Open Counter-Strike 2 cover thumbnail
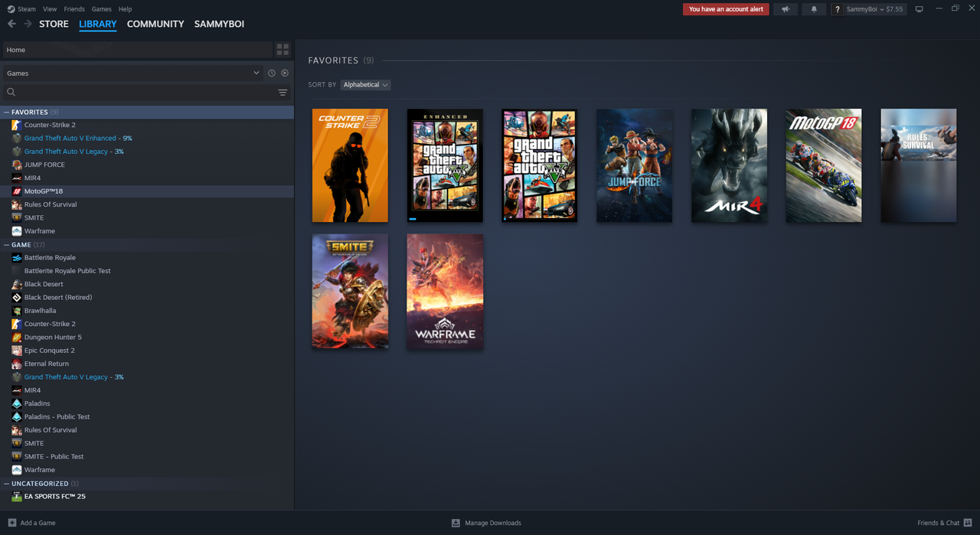 coord(350,165)
